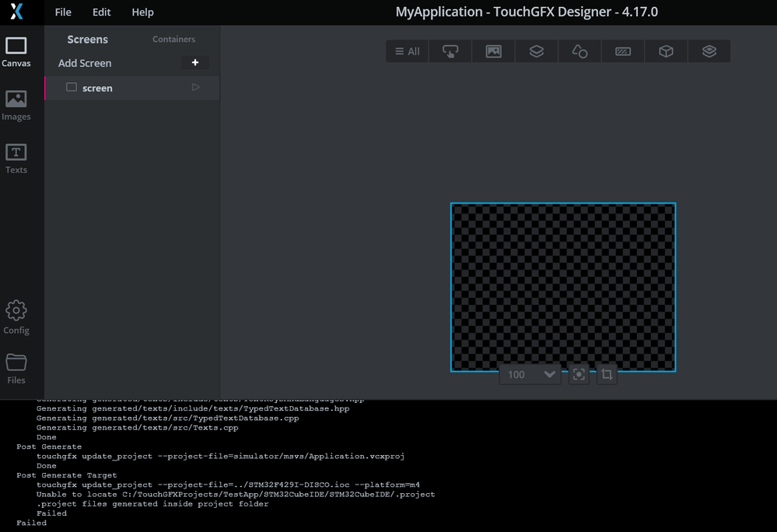Open the 3D box widget category
The height and width of the screenshot is (532, 777).
tap(666, 51)
